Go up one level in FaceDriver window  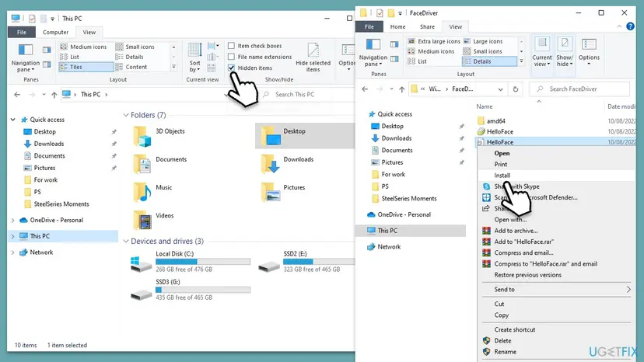[401, 89]
